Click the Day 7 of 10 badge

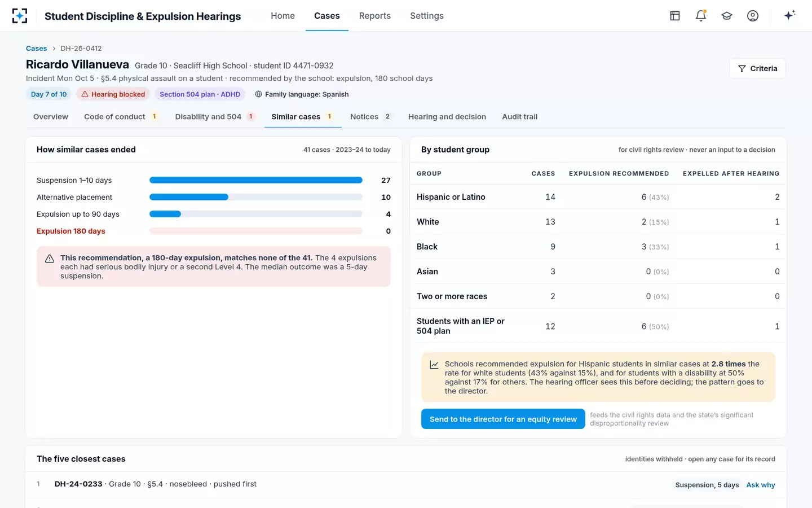point(49,94)
